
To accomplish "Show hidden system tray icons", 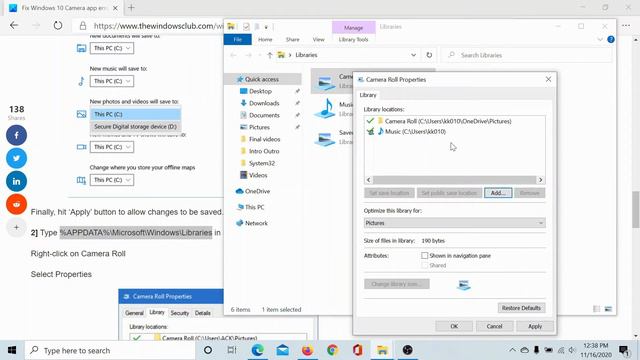I will pyautogui.click(x=512, y=350).
